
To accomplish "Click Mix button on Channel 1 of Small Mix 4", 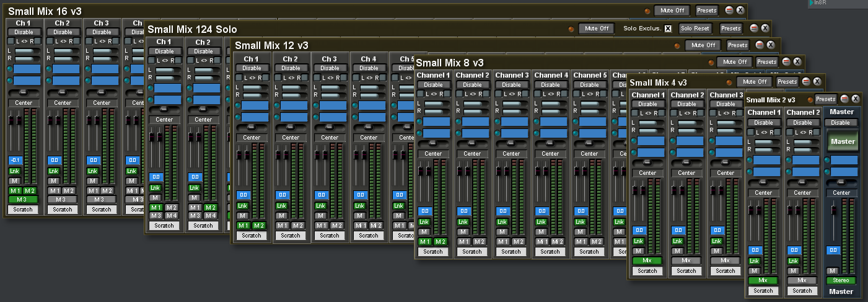I will click(x=647, y=261).
